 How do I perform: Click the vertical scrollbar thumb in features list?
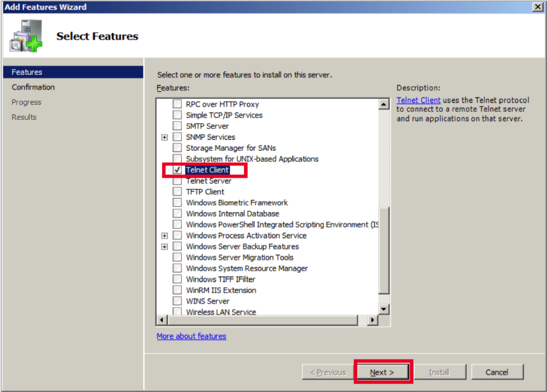(384, 250)
